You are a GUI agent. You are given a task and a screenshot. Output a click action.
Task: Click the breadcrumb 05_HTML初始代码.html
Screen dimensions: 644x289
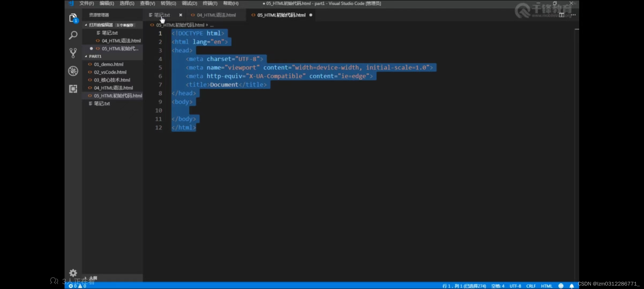(180, 25)
